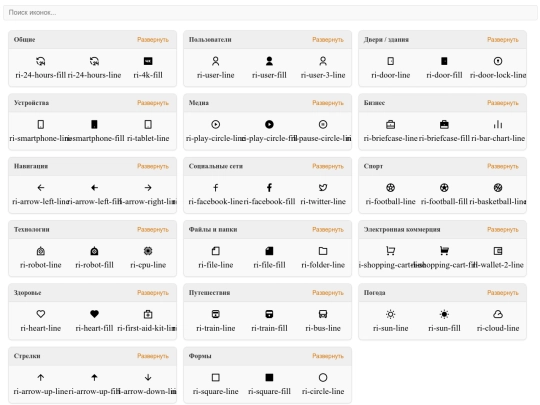Screen dimensions: 540x405
Task: Click Развернуть in Электронная коммерция section
Action: (503, 230)
